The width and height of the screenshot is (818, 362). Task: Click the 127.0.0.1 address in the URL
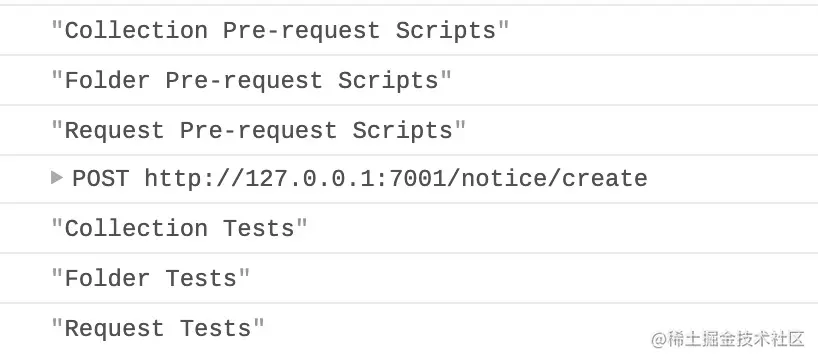pyautogui.click(x=310, y=178)
